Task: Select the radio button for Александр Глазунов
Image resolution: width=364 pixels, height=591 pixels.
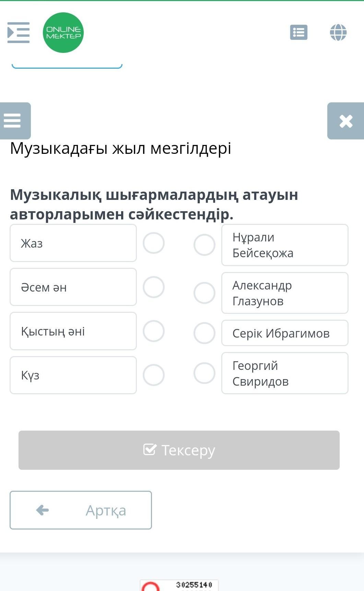Action: point(204,293)
